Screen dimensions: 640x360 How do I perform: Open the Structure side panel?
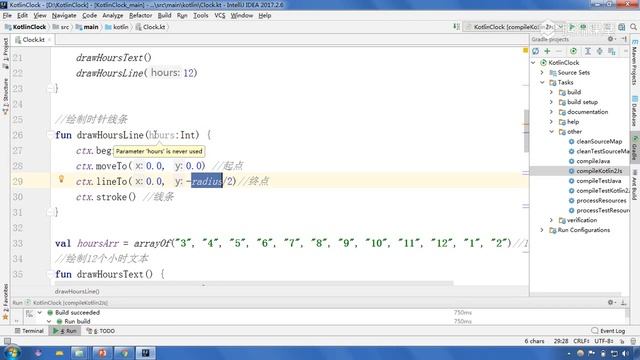point(5,96)
